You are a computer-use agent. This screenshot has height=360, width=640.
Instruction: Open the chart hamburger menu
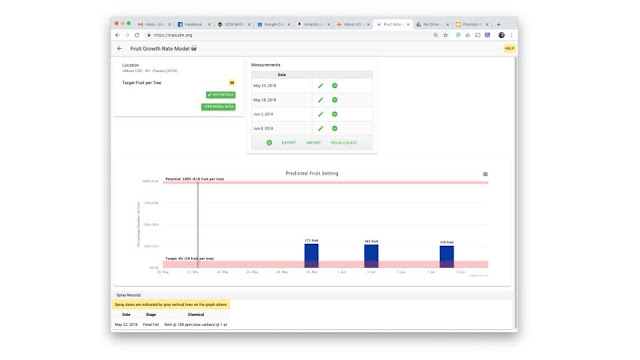pos(485,174)
